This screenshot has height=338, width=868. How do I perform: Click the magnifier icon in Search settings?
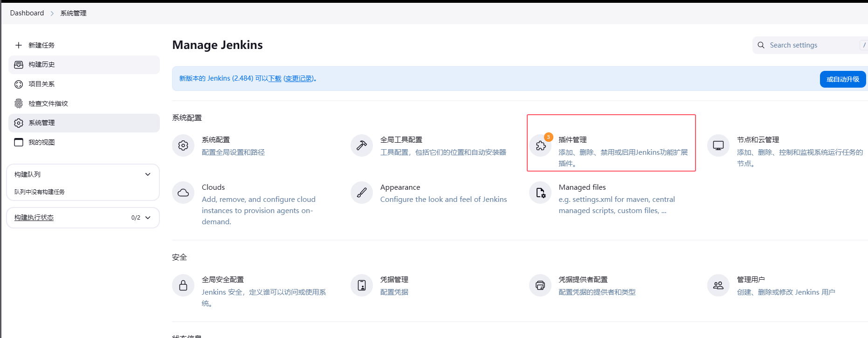tap(761, 45)
